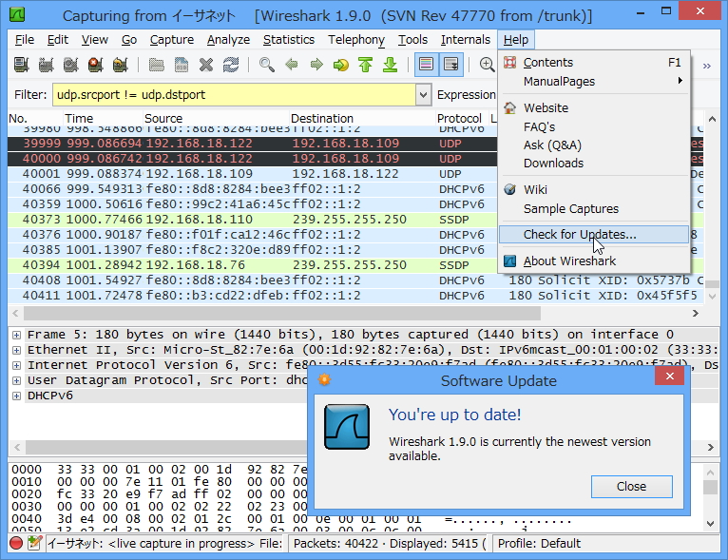Open Wiki from the Help menu
The image size is (728, 560).
pyautogui.click(x=594, y=189)
